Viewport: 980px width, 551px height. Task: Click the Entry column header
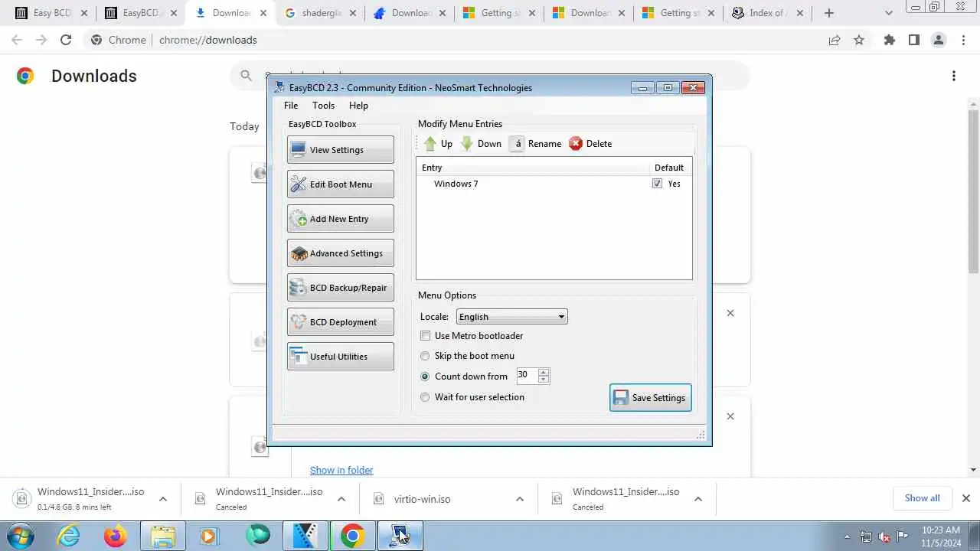point(532,168)
